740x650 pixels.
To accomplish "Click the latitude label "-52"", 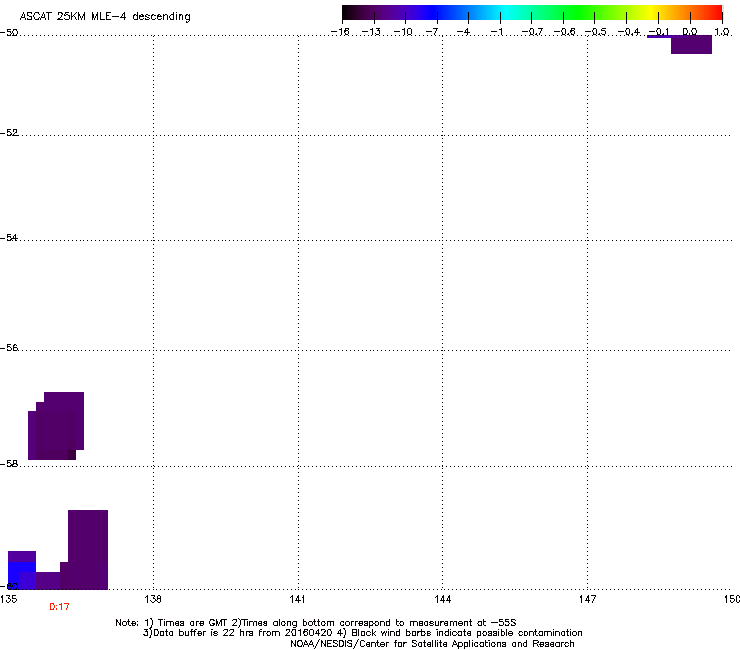I will click(9, 133).
